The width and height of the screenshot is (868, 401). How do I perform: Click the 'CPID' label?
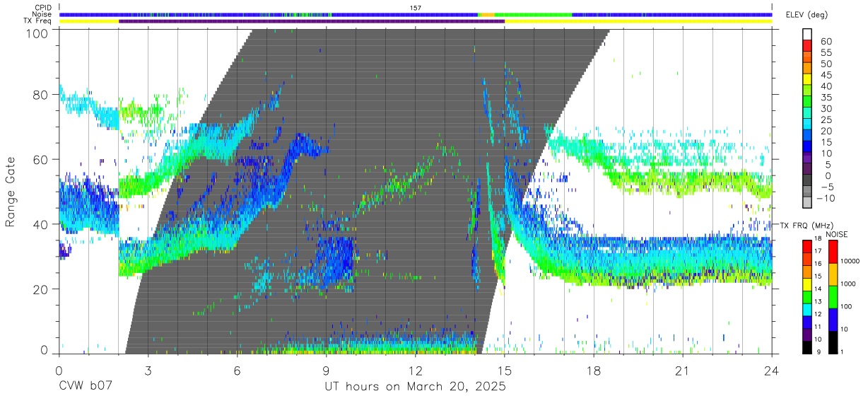tap(42, 7)
